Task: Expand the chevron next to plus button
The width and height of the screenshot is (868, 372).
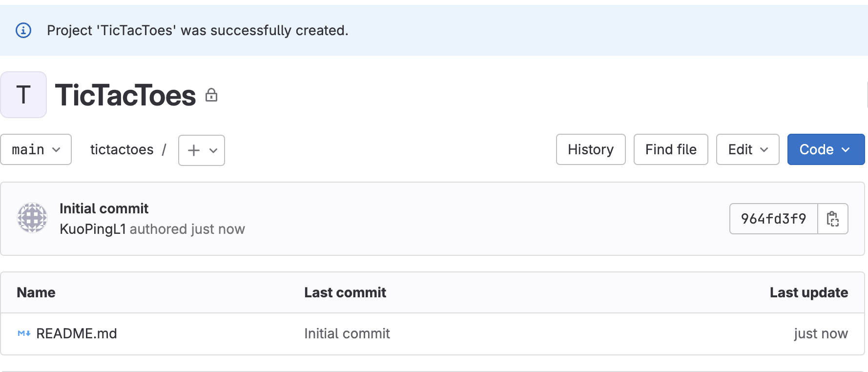Action: click(213, 150)
